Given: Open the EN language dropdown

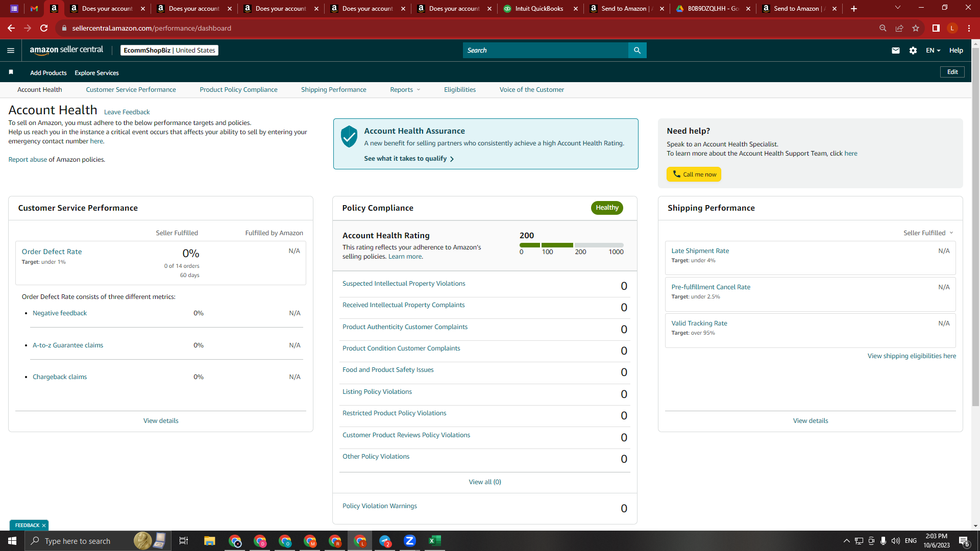Looking at the screenshot, I should pos(933,51).
